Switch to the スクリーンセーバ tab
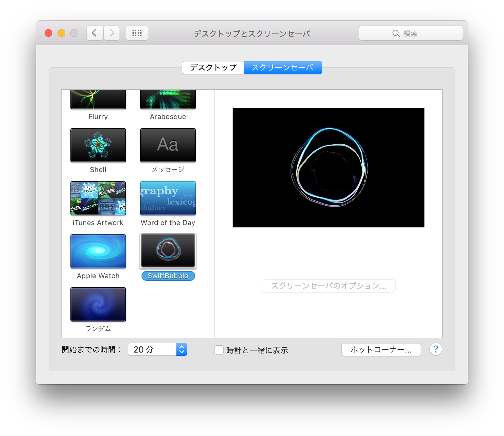This screenshot has width=504, height=436. (283, 68)
